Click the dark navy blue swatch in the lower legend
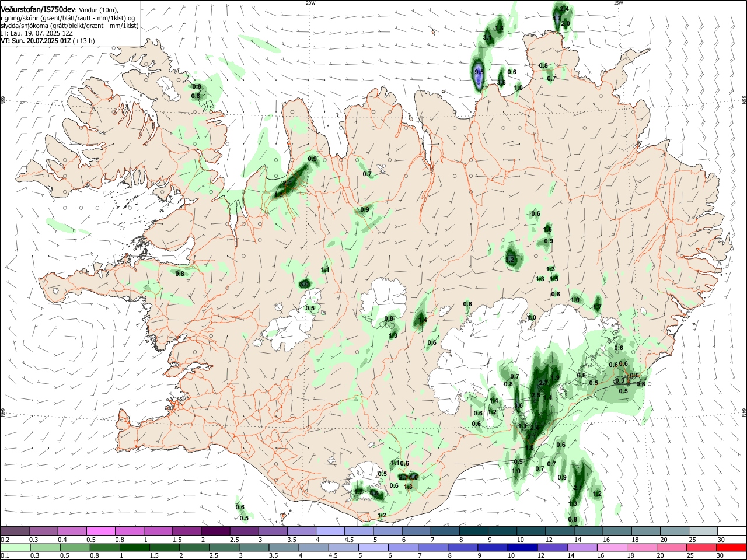747x560 pixels. [522, 547]
